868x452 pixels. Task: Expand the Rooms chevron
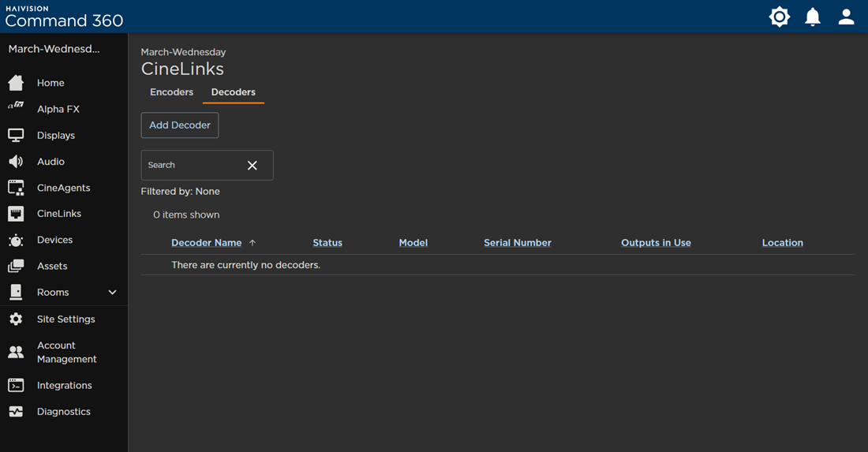112,292
